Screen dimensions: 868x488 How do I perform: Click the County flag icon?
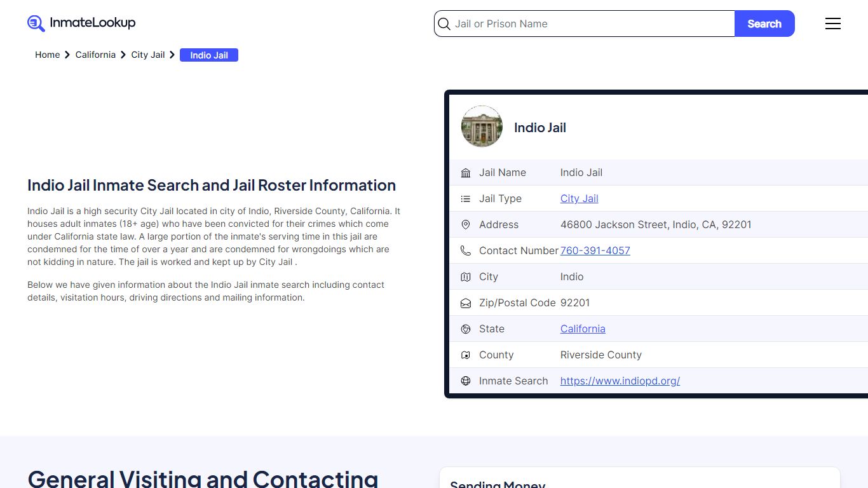466,355
